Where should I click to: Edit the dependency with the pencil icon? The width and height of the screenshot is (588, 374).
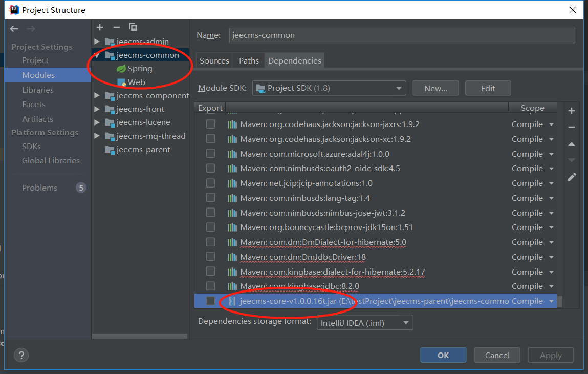(x=572, y=177)
